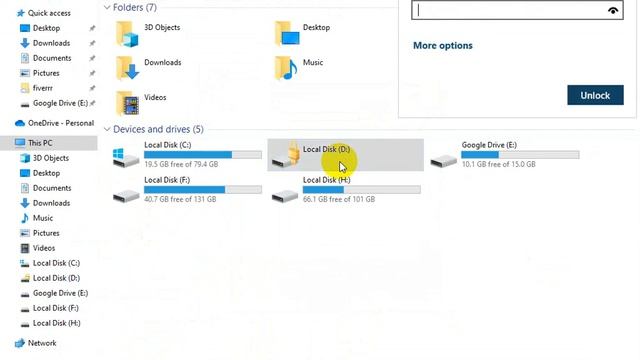Select Local Disk (D:) in navigation pane
This screenshot has width=640, height=360.
point(56,278)
